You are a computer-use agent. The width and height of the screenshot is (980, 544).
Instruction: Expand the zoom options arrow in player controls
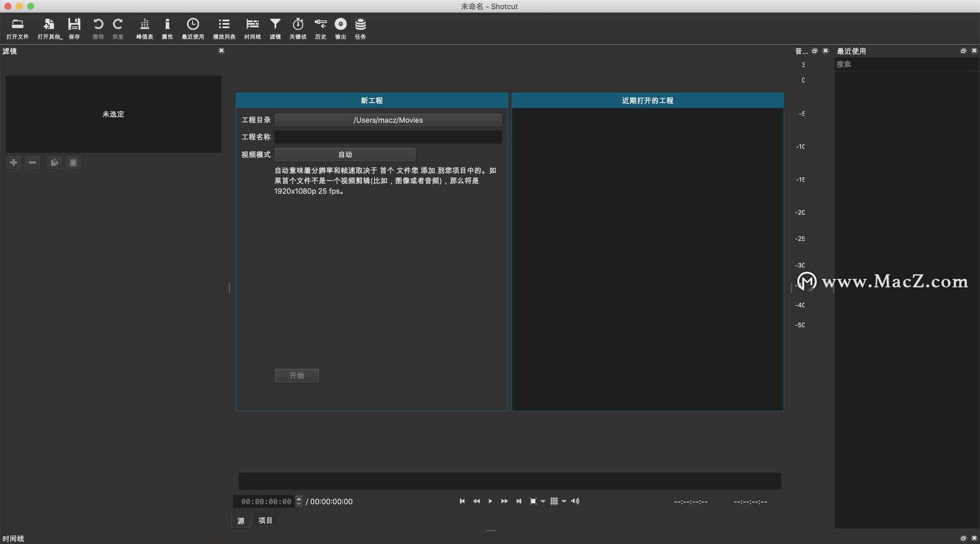[x=543, y=502]
